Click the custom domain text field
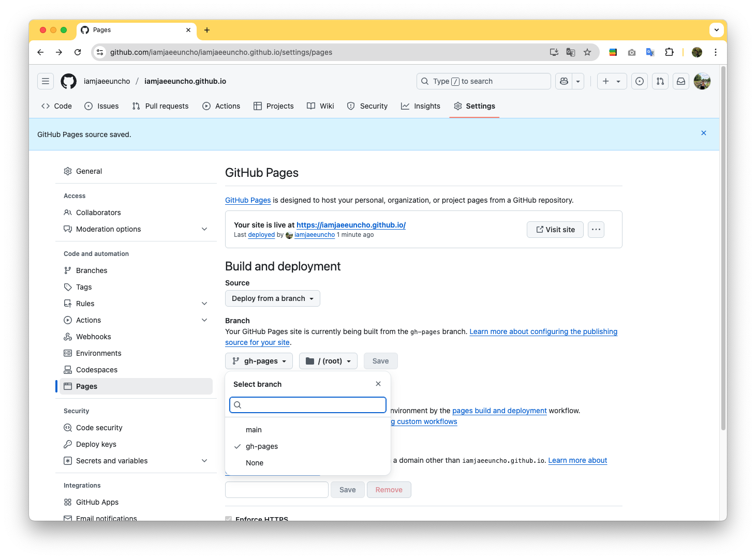This screenshot has height=559, width=756. coord(277,490)
